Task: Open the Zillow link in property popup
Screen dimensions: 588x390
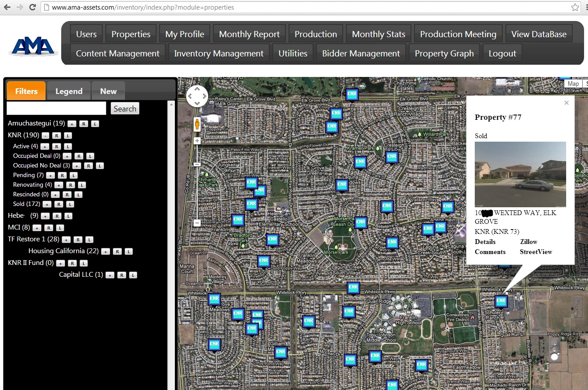Action: click(529, 242)
